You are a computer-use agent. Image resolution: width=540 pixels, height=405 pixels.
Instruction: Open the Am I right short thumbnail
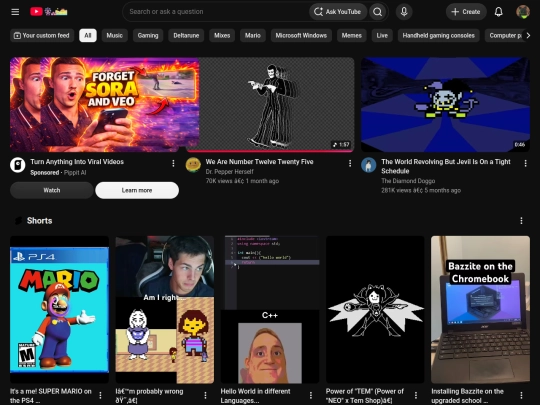click(x=165, y=310)
